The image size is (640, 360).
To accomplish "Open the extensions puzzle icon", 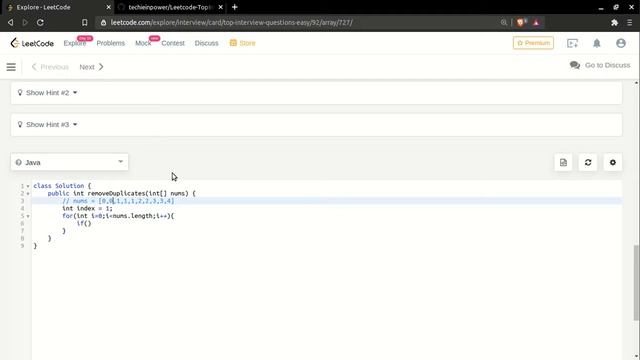I will tap(614, 22).
